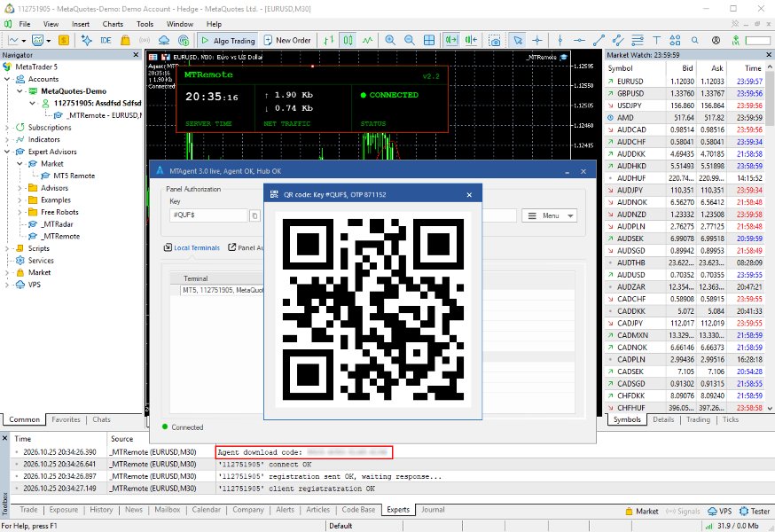Screen dimensions: 775x532
Task: Open the shapes objects tool
Action: click(x=675, y=40)
